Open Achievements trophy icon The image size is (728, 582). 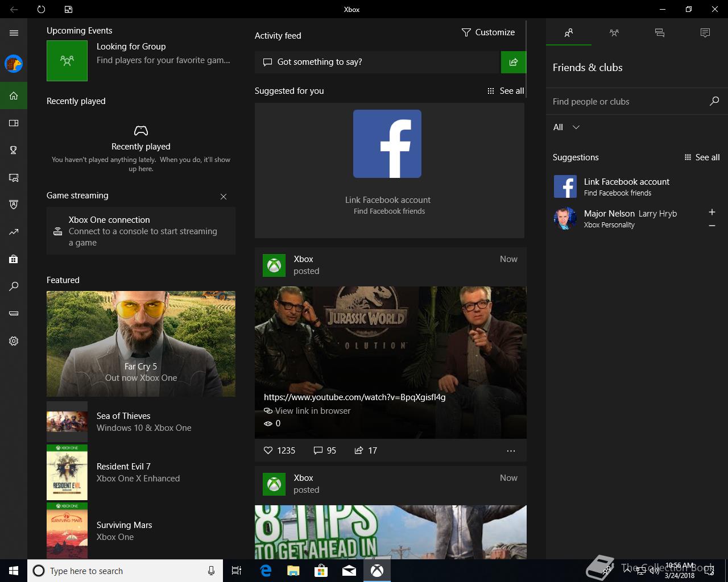[x=14, y=150]
